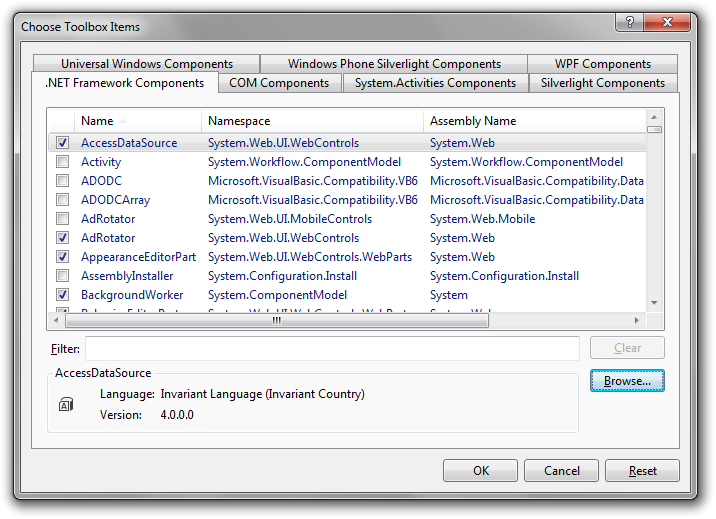
Task: Uncheck the BackgroundWorker checkbox
Action: pos(63,295)
